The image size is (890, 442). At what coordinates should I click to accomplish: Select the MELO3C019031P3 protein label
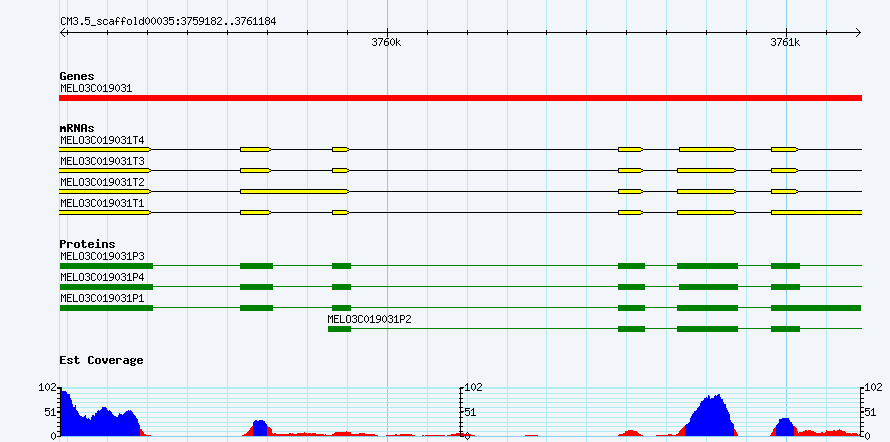102,256
